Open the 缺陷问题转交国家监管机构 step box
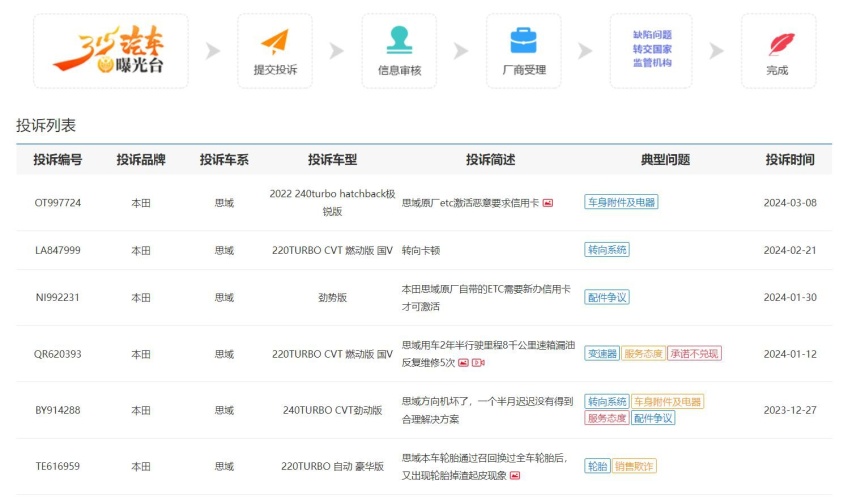The image size is (852, 497). 651,51
